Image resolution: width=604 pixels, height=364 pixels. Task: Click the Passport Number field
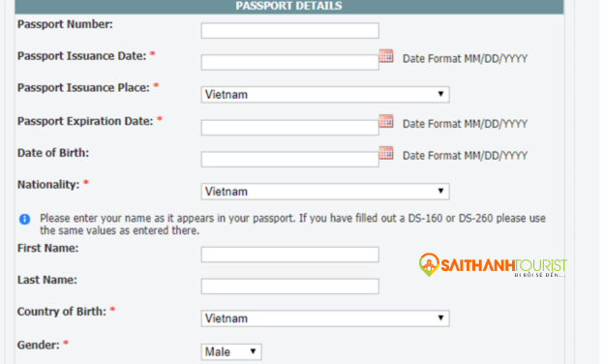(289, 31)
